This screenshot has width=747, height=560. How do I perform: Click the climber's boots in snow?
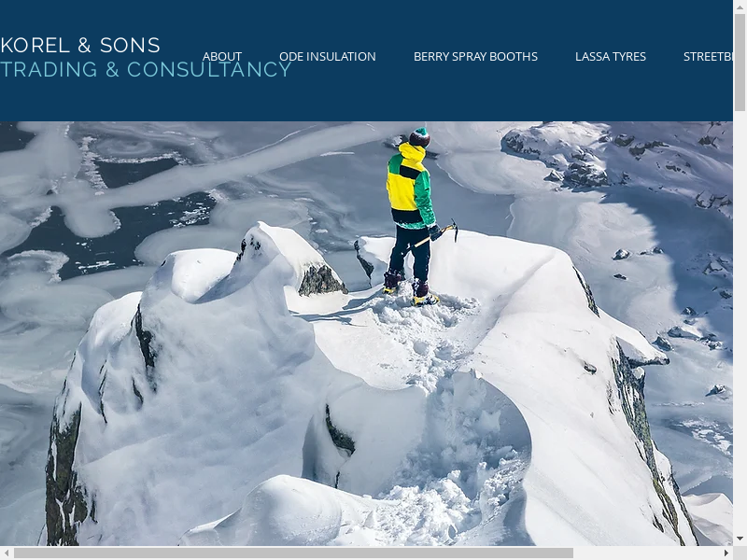(x=410, y=288)
